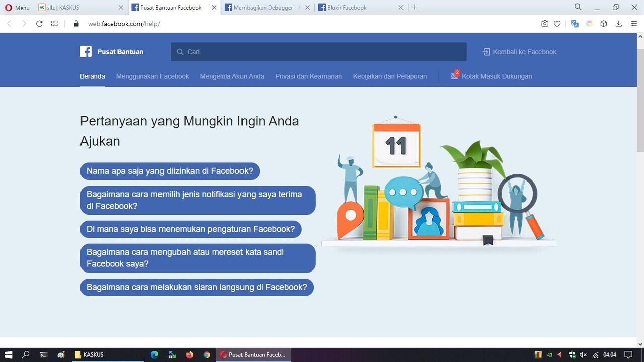Open the Windows Start menu
This screenshot has height=362, width=644.
click(x=9, y=355)
